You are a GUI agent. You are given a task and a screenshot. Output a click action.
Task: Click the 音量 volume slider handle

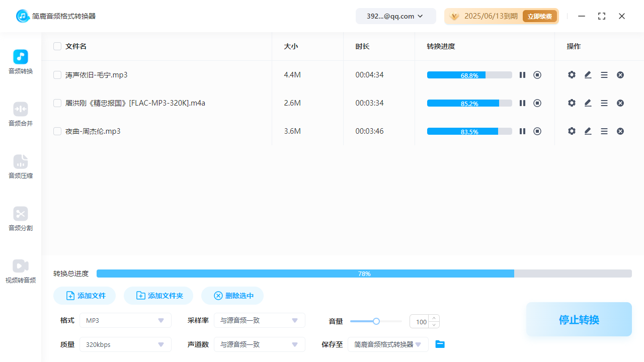(x=376, y=321)
